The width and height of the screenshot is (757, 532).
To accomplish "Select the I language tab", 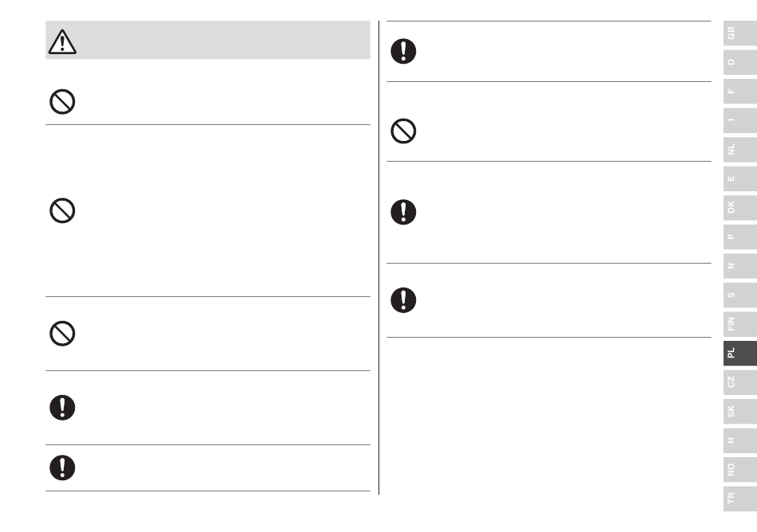I will [x=740, y=120].
